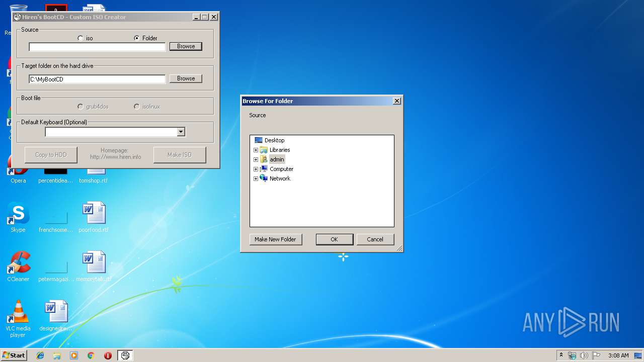Screen dimensions: 644x362
Task: Select Libraries in the folder tree
Action: (x=280, y=150)
